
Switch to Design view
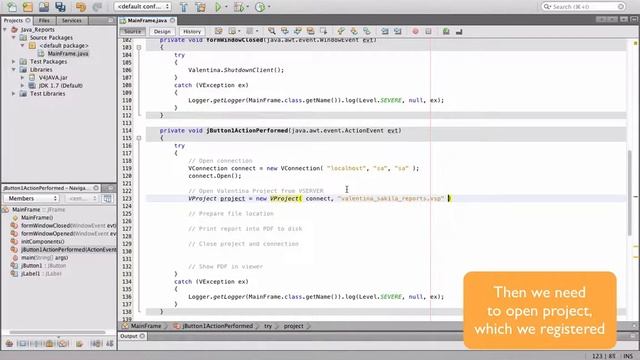coord(162,31)
